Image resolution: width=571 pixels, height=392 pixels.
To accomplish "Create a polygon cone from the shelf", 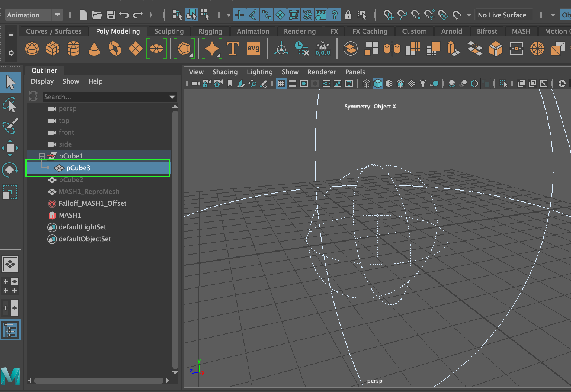I will pos(94,49).
